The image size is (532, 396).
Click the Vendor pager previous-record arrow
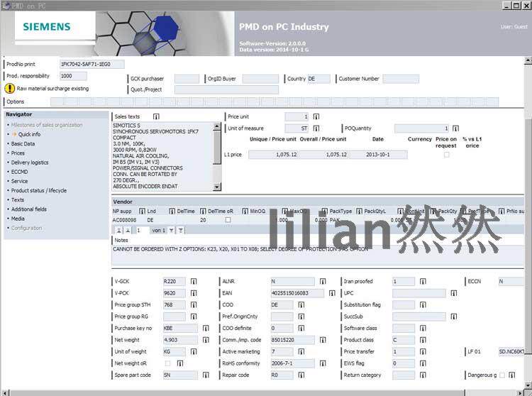(x=128, y=231)
